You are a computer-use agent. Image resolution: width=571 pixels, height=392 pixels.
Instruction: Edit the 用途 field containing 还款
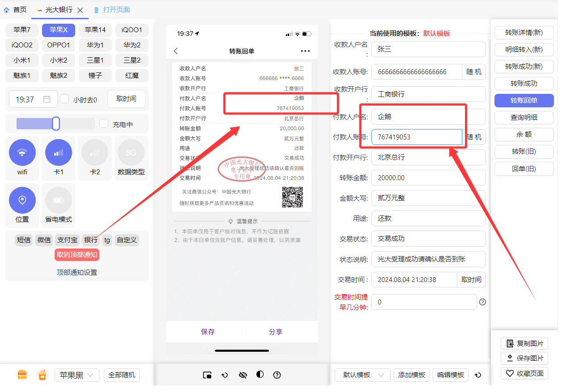click(x=428, y=218)
